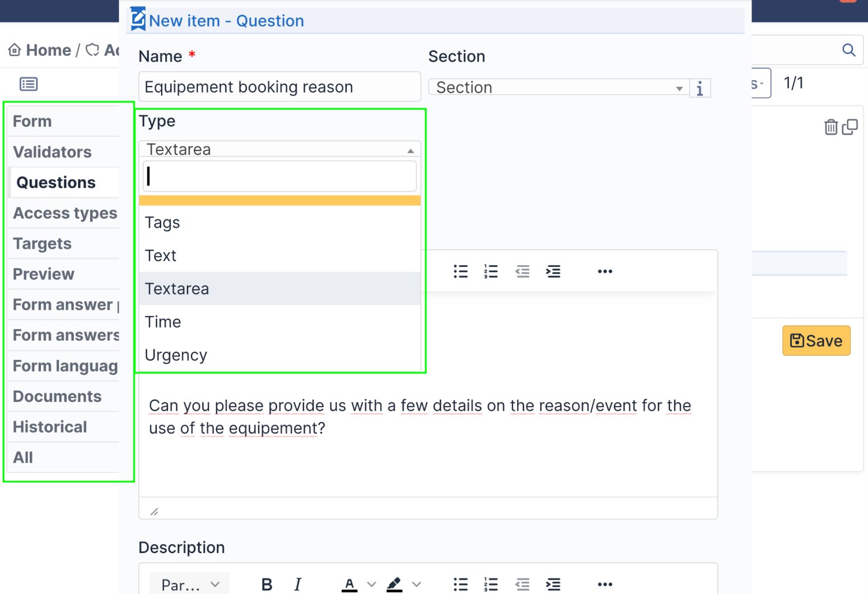The height and width of the screenshot is (594, 868).
Task: Click the search magnifier icon
Action: 848,50
